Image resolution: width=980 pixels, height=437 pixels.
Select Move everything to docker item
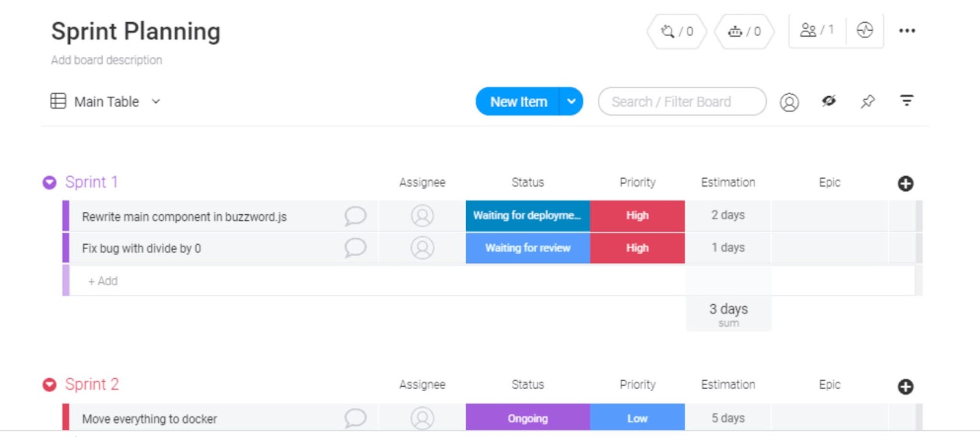click(149, 419)
